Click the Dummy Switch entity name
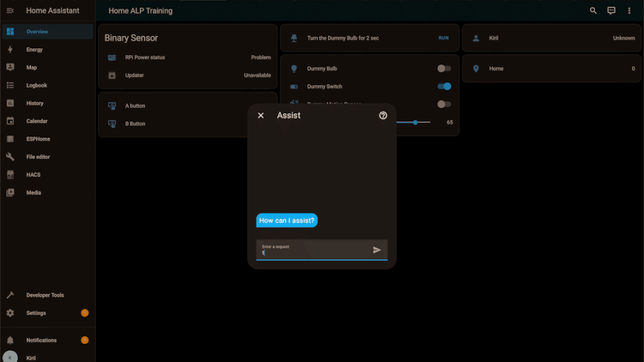This screenshot has height=362, width=644. pyautogui.click(x=324, y=86)
